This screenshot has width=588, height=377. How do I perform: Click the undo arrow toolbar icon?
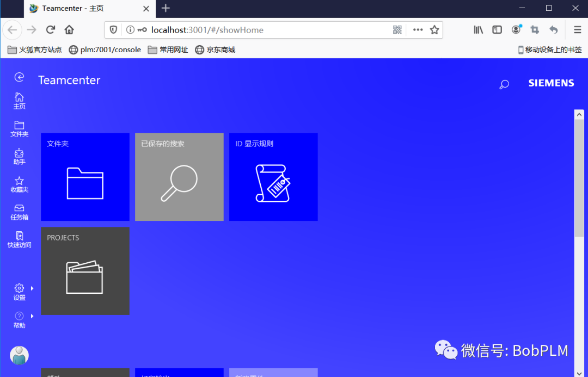554,29
